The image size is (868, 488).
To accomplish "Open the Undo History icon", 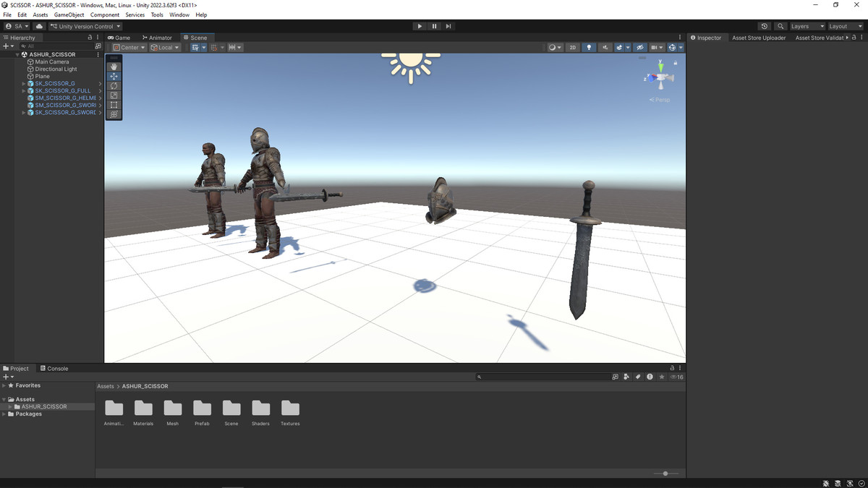I will pos(765,26).
